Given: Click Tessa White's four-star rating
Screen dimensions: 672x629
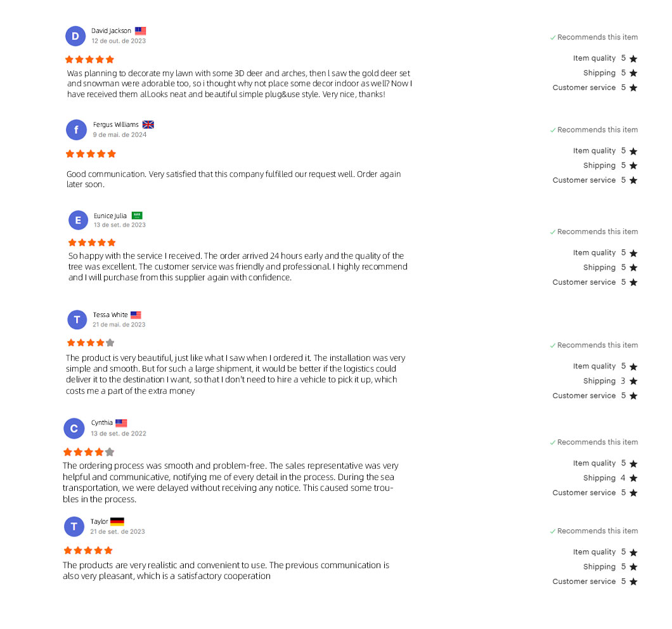Looking at the screenshot, I should (x=91, y=342).
